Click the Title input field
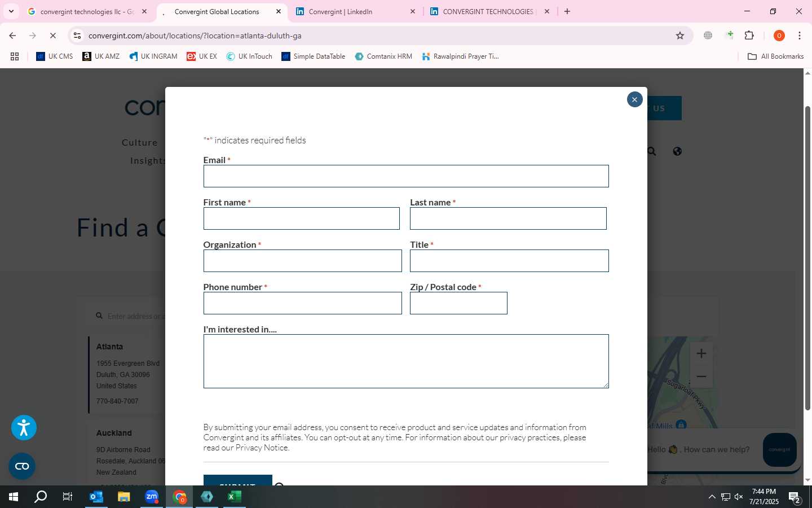 pyautogui.click(x=509, y=261)
